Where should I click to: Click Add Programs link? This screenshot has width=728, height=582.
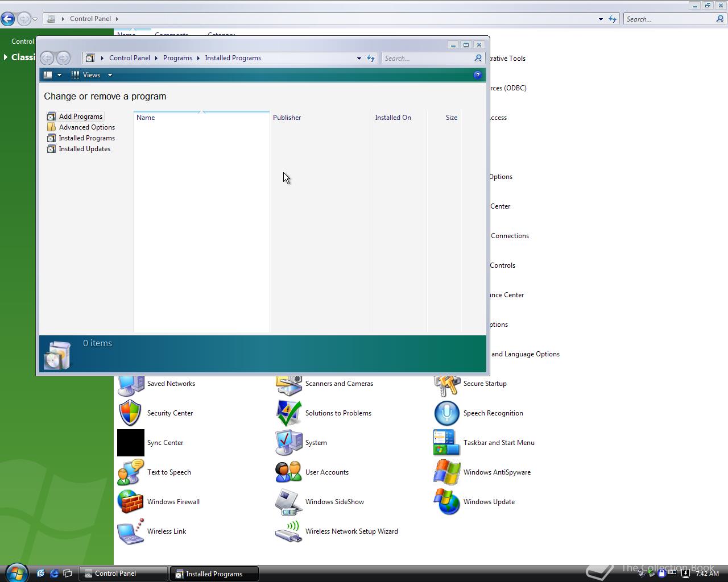click(x=81, y=117)
